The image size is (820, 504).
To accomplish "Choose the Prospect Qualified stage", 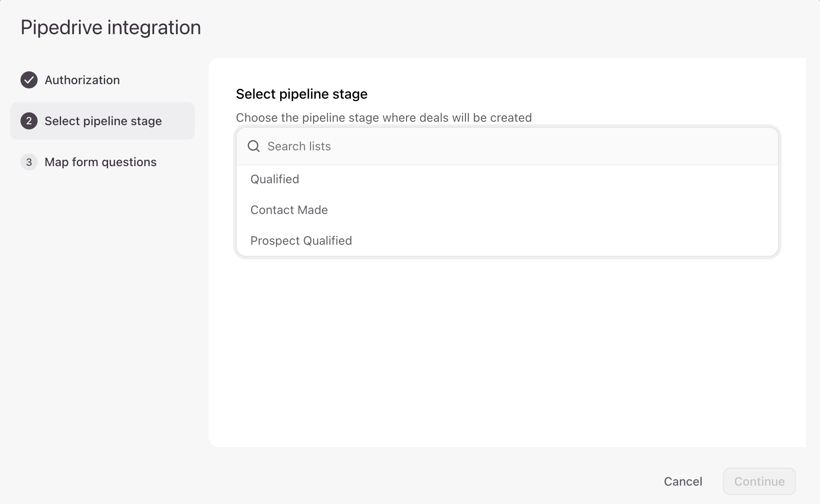I will click(x=507, y=241).
